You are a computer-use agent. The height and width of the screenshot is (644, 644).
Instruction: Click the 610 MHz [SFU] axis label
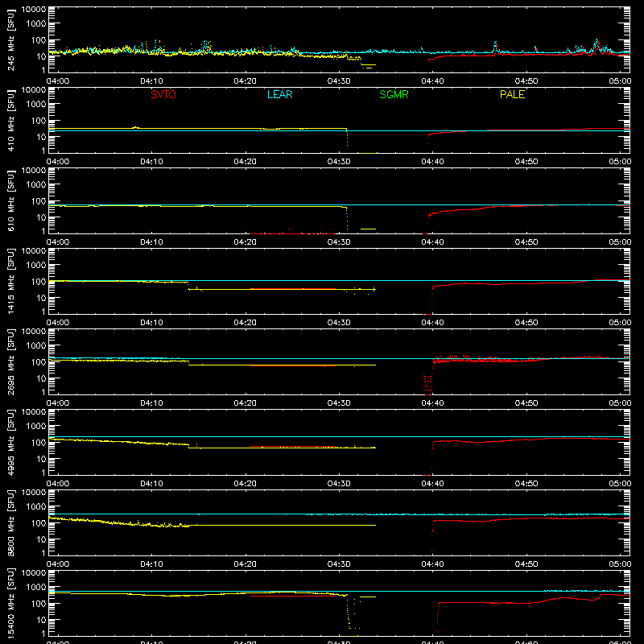click(11, 200)
